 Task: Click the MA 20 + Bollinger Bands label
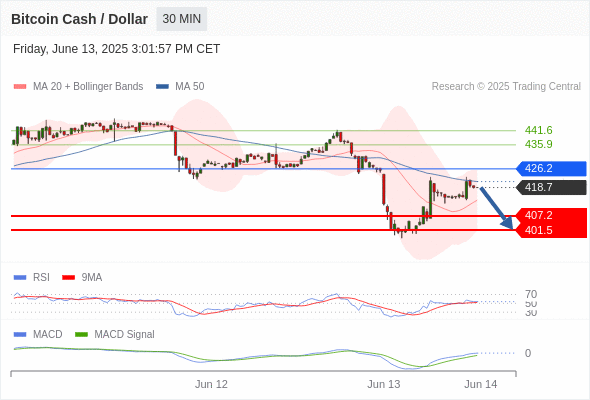coord(88,87)
